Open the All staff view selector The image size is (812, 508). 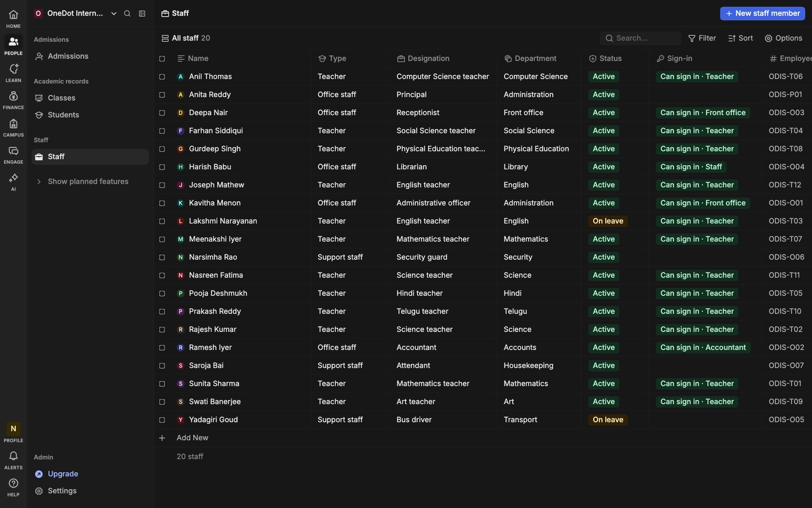tap(186, 38)
